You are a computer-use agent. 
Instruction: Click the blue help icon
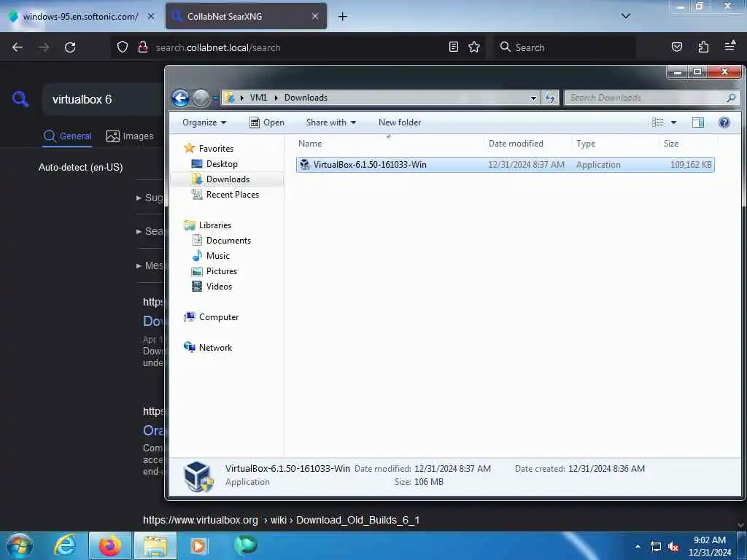(x=724, y=122)
